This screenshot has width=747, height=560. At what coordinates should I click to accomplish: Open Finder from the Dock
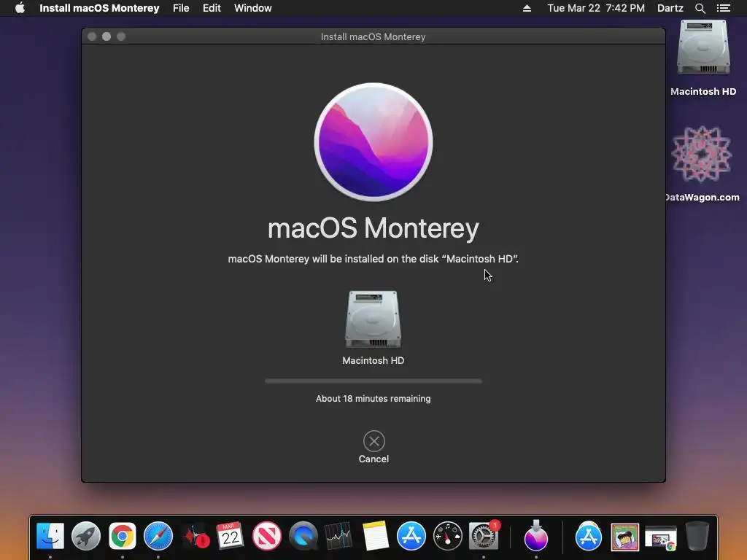[50, 536]
